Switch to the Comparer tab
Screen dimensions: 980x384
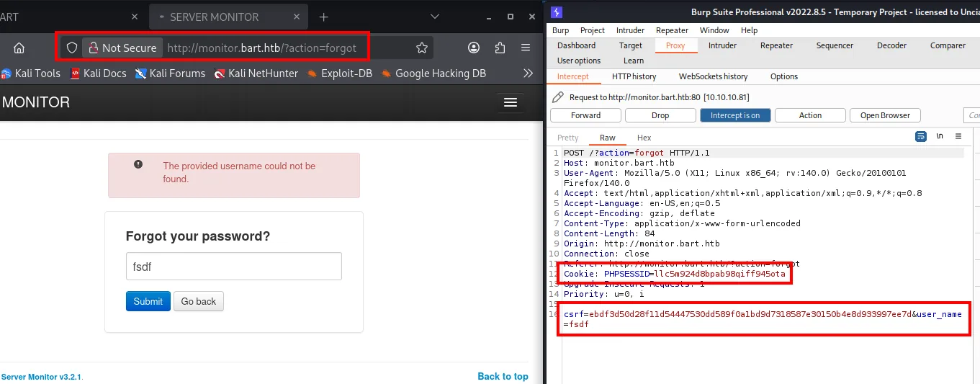pyautogui.click(x=948, y=45)
